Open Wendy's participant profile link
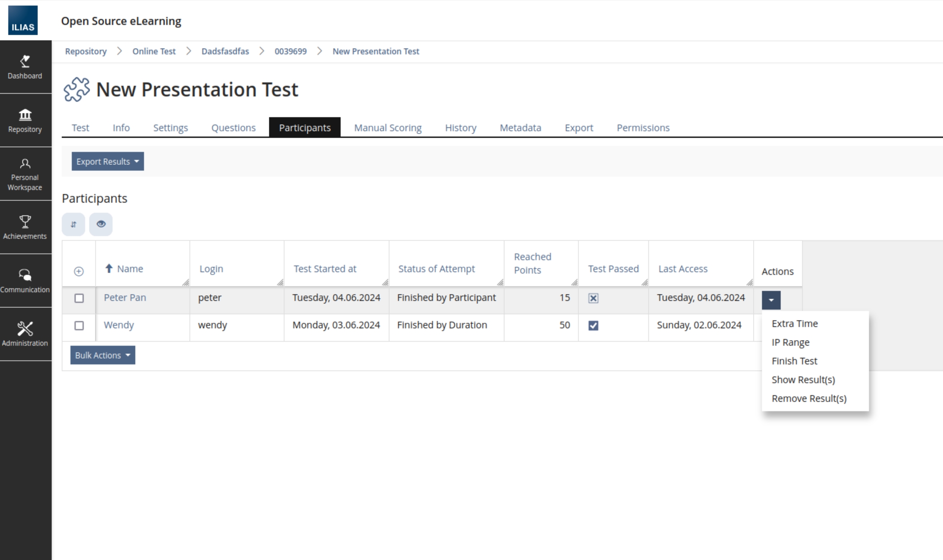Image resolution: width=943 pixels, height=560 pixels. coord(119,325)
